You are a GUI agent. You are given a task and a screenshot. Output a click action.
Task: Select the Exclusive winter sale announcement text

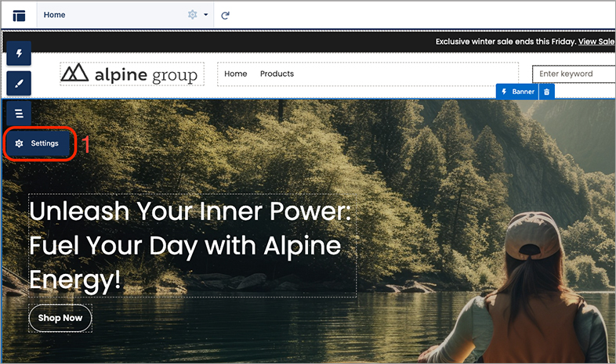[506, 41]
